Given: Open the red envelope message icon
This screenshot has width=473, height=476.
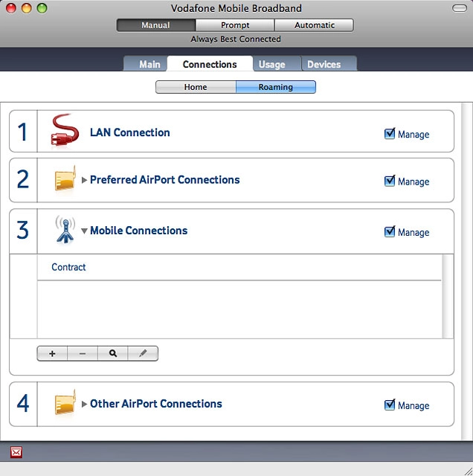Looking at the screenshot, I should 16,452.
